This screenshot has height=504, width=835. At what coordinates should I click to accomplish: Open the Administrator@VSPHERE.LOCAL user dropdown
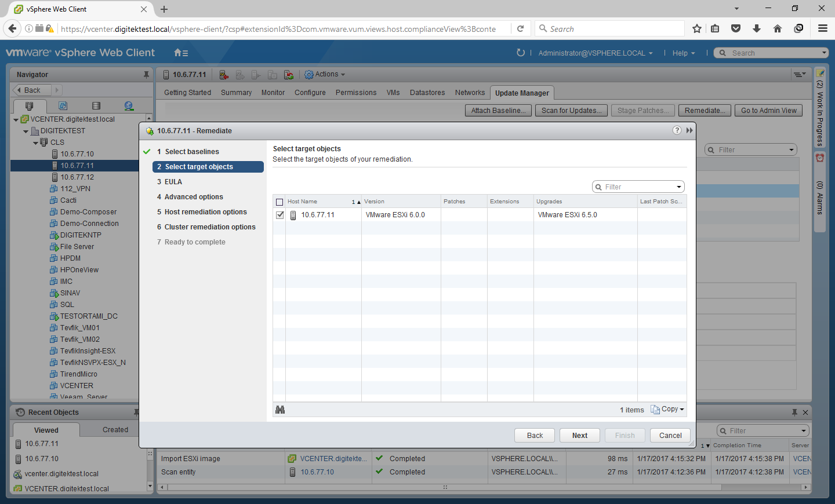coord(596,53)
